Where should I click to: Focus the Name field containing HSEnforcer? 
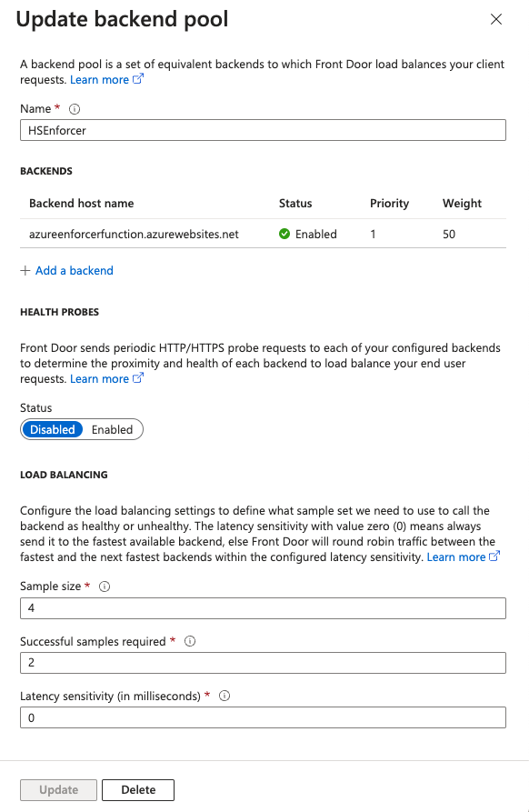(x=263, y=131)
